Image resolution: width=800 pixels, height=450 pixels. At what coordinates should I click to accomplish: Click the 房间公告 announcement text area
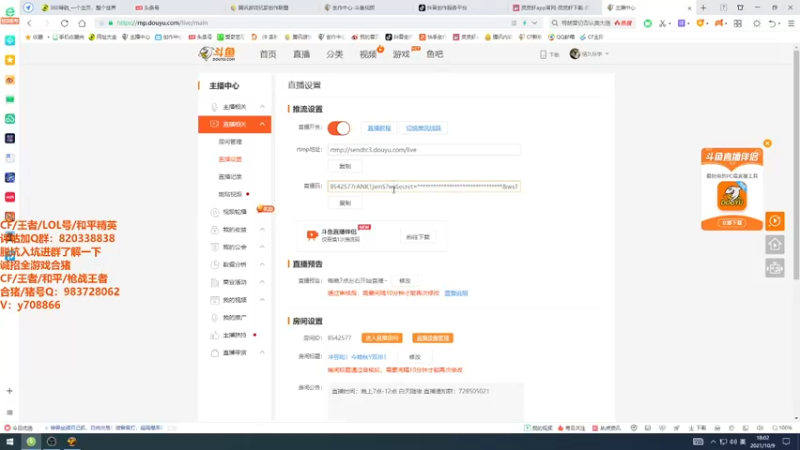pyautogui.click(x=426, y=401)
